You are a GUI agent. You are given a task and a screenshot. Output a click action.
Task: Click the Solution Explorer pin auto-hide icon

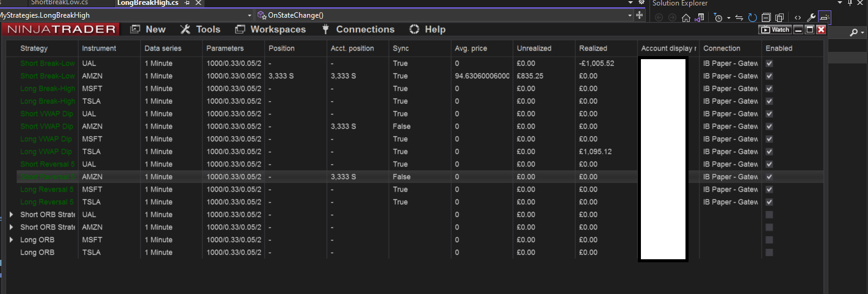click(850, 3)
